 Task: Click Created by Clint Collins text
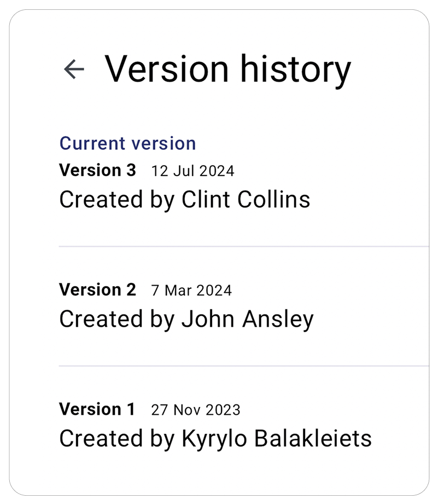[x=185, y=199]
